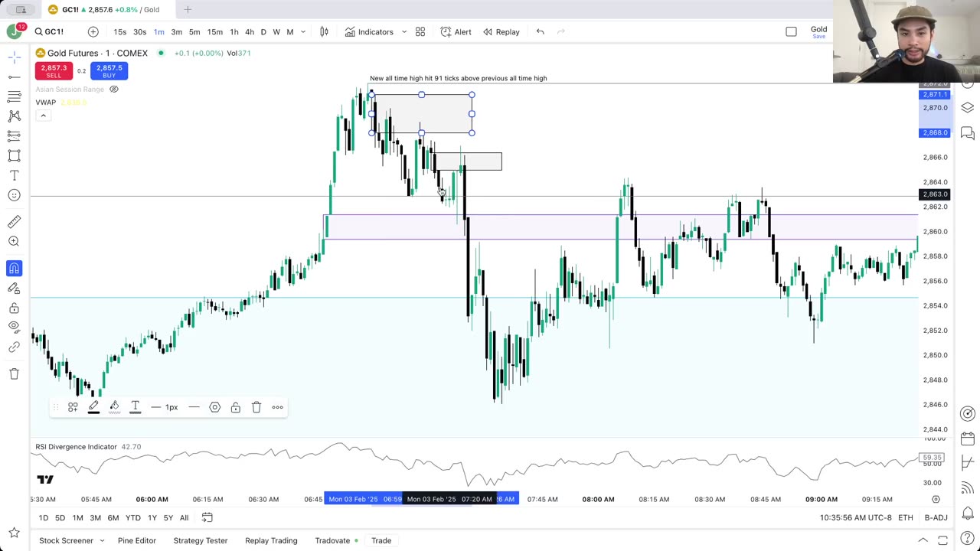Select the Text annotation tool

14,175
